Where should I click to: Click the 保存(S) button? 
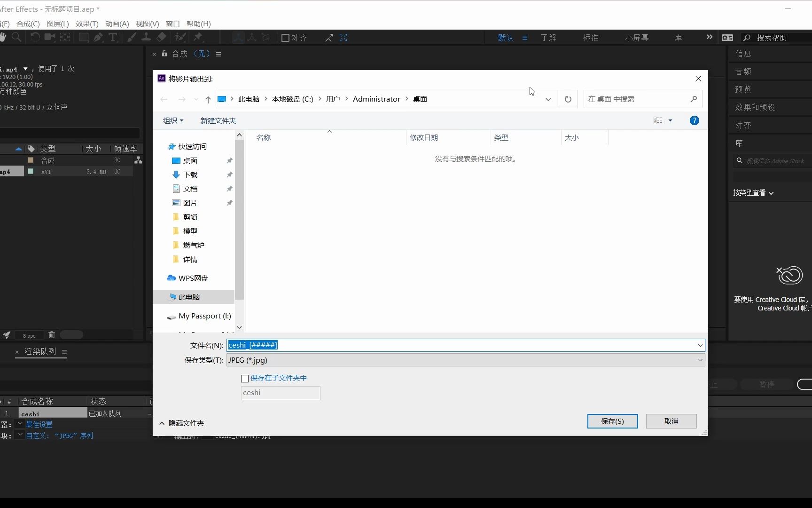pos(612,421)
